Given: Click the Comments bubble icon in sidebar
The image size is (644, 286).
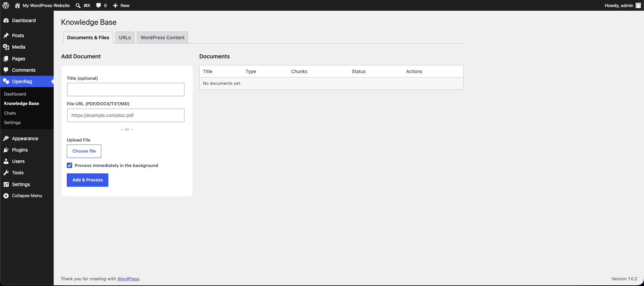Looking at the screenshot, I should 6,70.
